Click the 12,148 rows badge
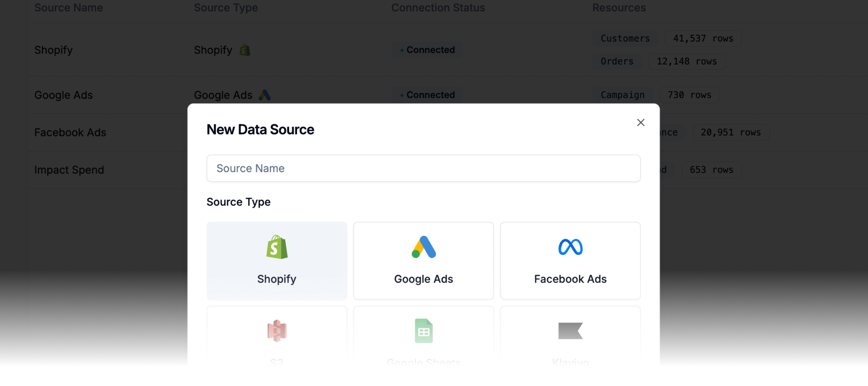 coord(687,62)
